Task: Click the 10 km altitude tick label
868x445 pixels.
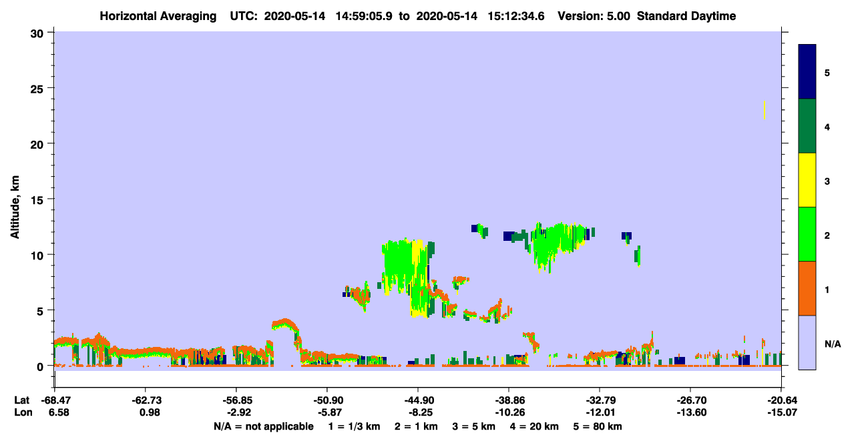Action: pyautogui.click(x=39, y=255)
